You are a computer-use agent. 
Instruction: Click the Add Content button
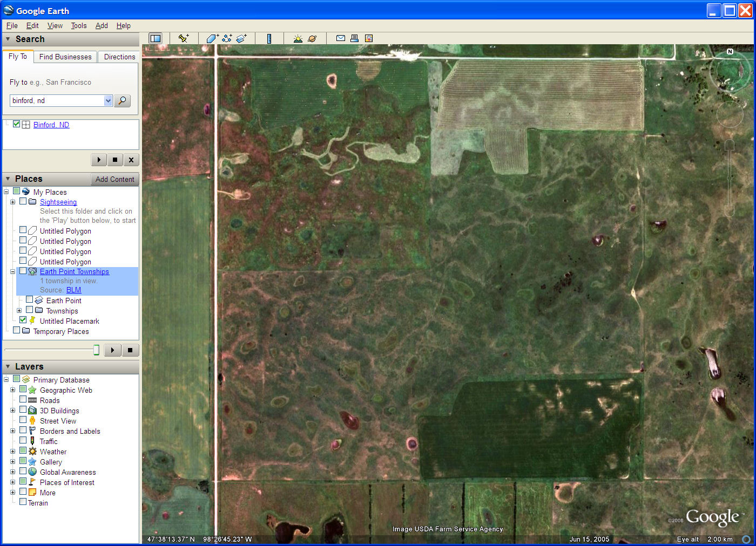point(114,179)
